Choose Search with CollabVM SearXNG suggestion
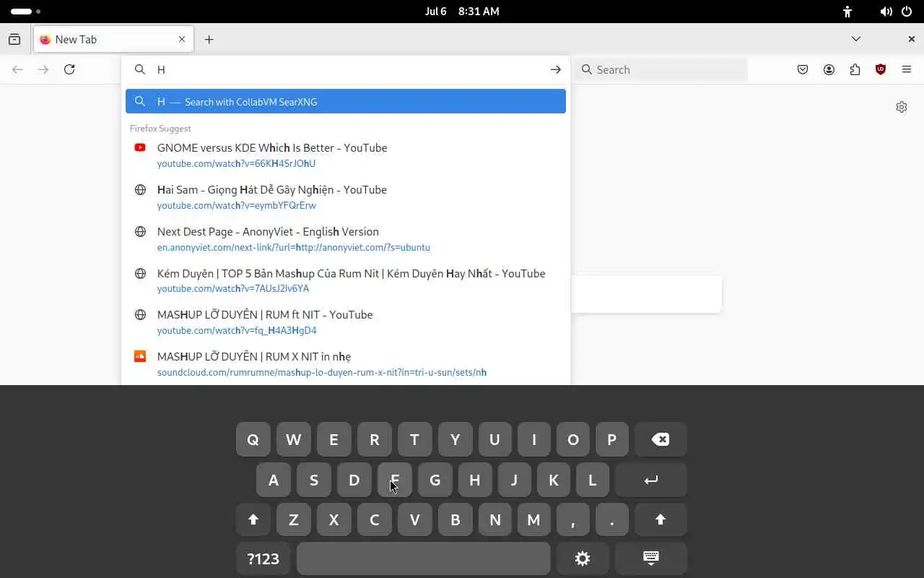Viewport: 924px width, 578px height. point(346,101)
